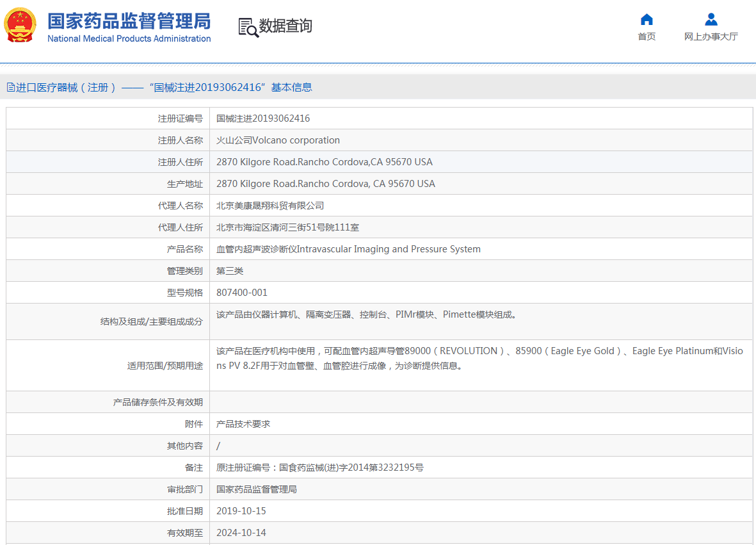Click the 数据查询 magnifier document icon
The height and width of the screenshot is (545, 756).
(248, 27)
